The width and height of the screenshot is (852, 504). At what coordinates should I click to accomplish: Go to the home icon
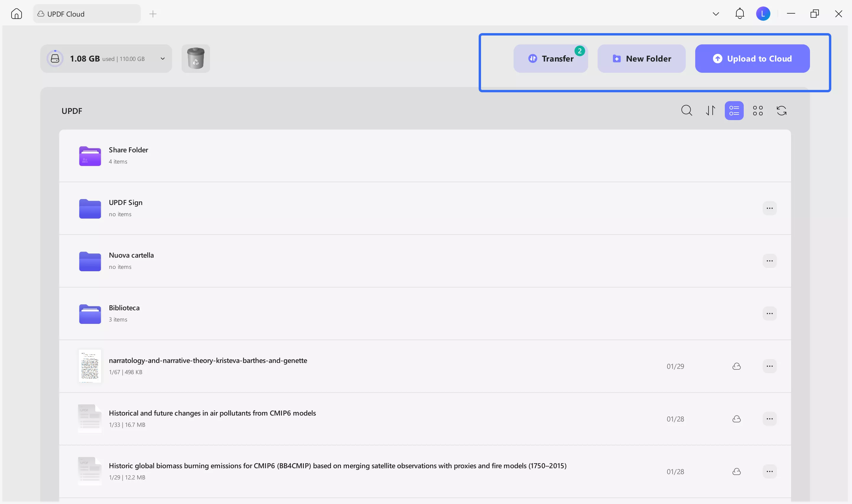pos(16,14)
